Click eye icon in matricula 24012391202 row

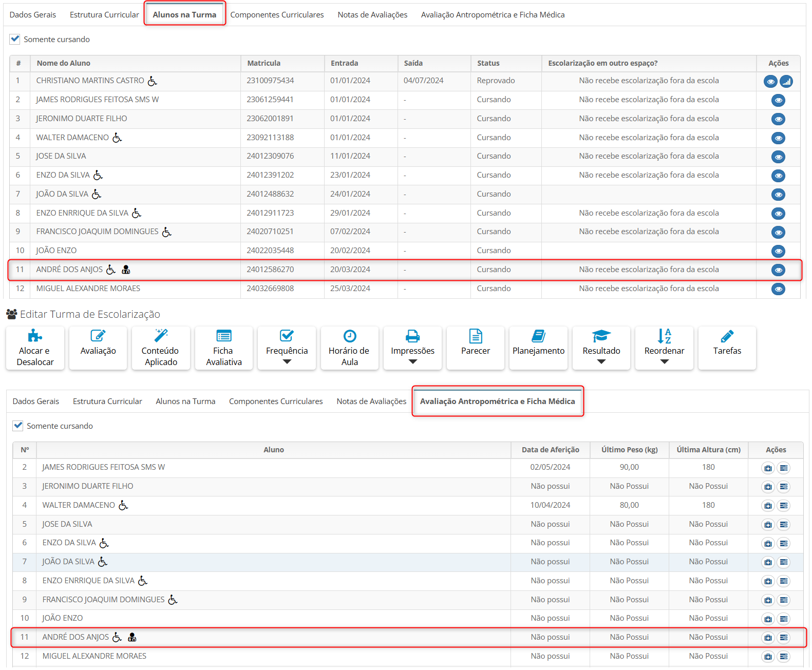pos(779,176)
